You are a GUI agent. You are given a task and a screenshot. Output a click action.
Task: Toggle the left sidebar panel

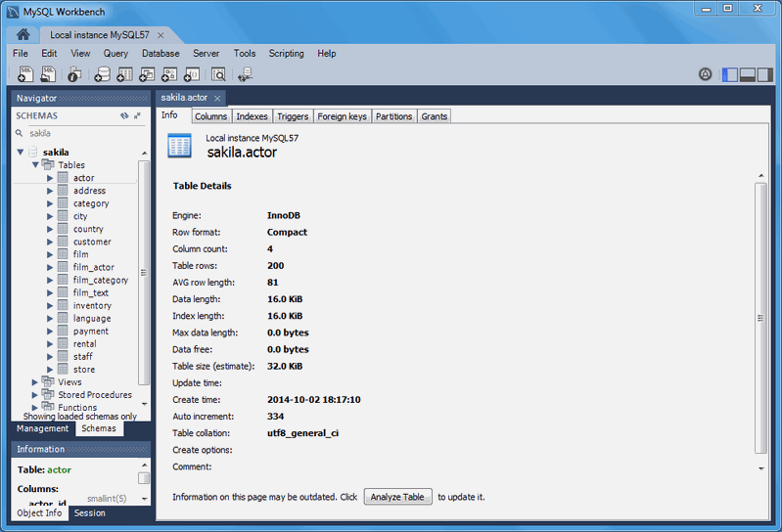729,74
